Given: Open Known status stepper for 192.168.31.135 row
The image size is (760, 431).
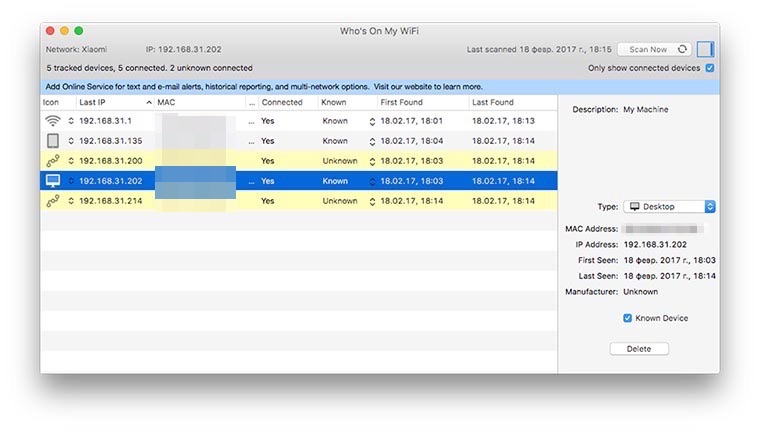Looking at the screenshot, I should click(372, 141).
